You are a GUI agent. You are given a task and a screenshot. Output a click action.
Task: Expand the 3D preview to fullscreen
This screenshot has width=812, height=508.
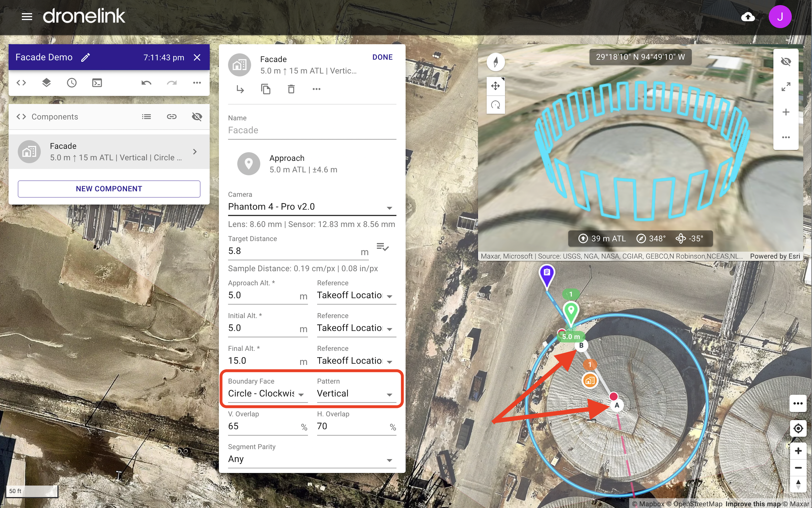[786, 87]
